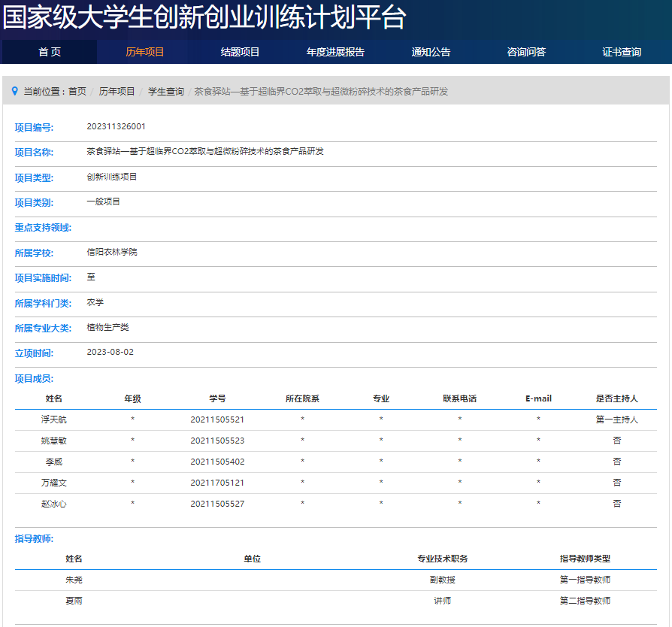Image resolution: width=672 pixels, height=627 pixels.
Task: Select the 咨询问答 navigation item
Action: click(526, 52)
